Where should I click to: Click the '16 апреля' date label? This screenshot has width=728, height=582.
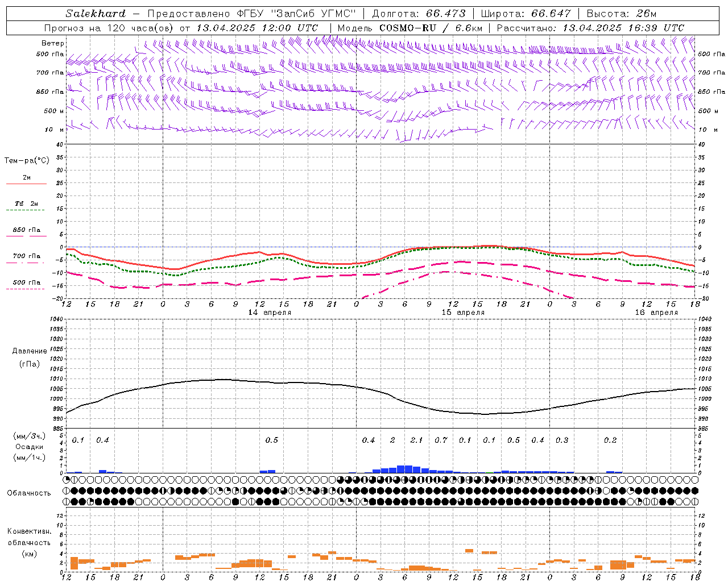(656, 313)
